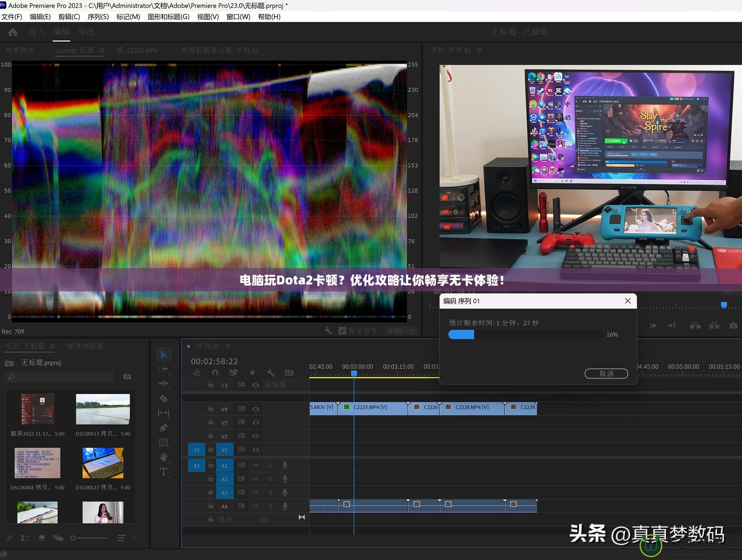Toggle project read/write green pencil icon
The height and width of the screenshot is (560, 742).
tap(9, 538)
